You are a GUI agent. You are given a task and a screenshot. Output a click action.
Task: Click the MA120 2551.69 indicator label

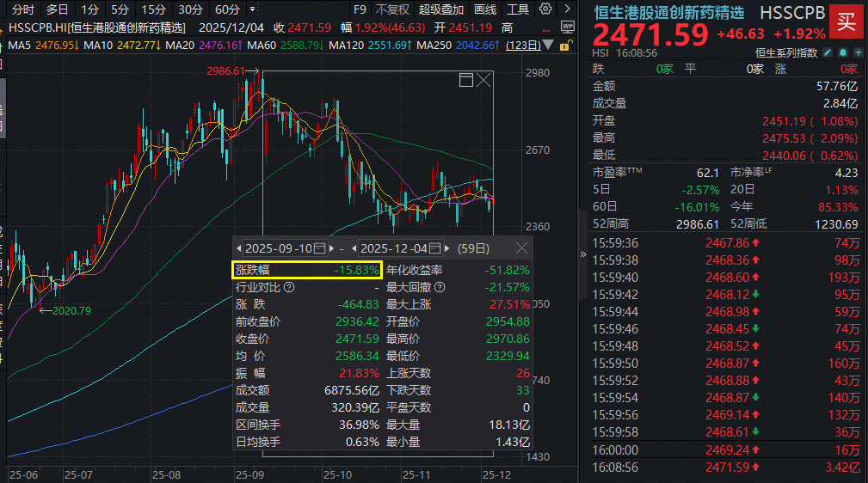[370, 45]
